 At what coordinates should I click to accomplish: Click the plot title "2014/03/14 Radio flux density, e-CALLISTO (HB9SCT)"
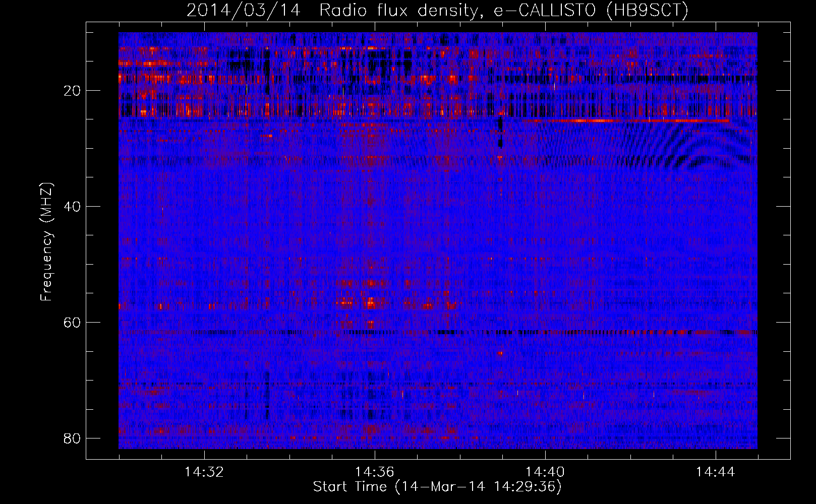point(437,10)
